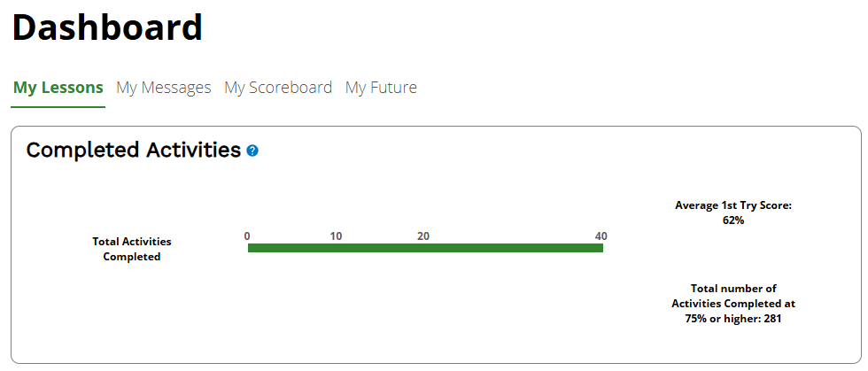Click the 40 tick label above the bar

coord(601,236)
